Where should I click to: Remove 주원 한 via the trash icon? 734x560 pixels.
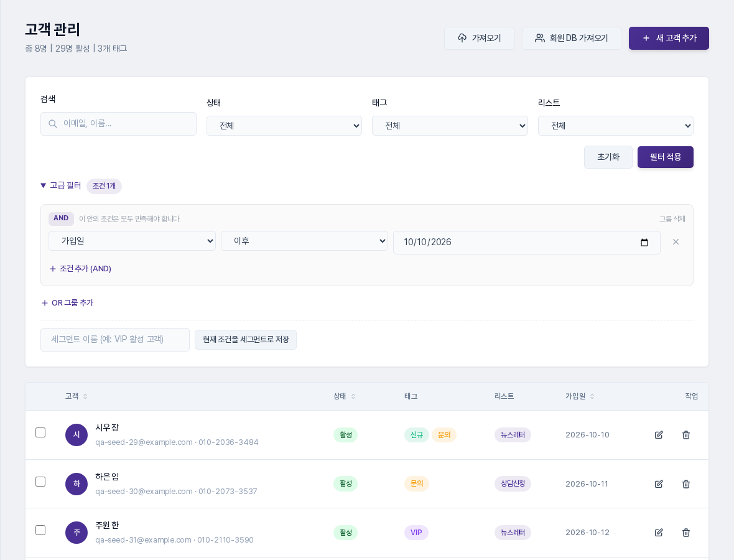click(685, 533)
